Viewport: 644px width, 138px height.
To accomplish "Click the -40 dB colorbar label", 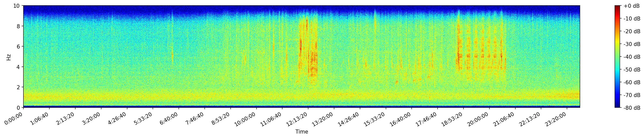I will coord(632,57).
